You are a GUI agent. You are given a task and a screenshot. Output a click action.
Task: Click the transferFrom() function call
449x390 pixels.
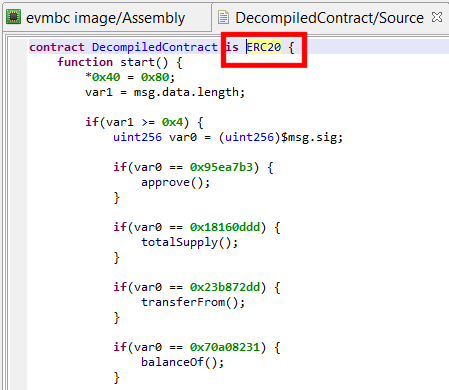tap(193, 302)
